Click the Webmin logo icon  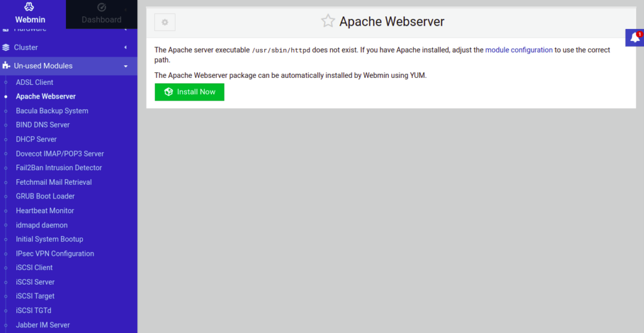tap(30, 6)
